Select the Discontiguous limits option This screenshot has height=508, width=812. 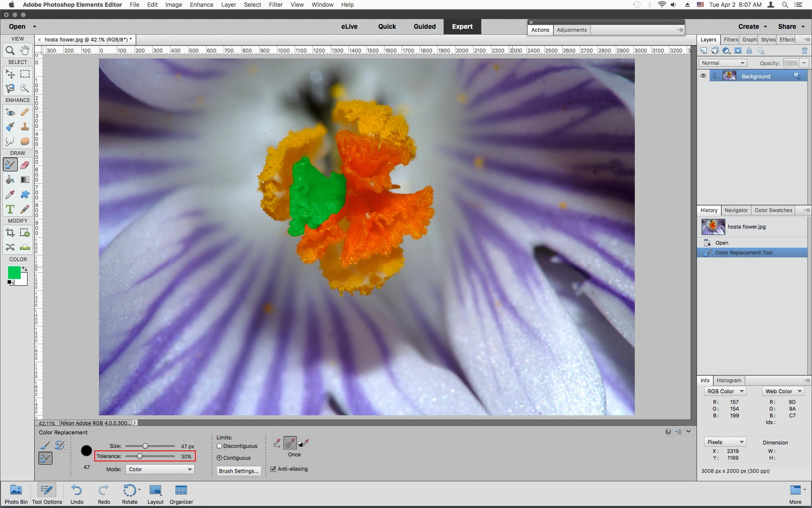(x=219, y=446)
